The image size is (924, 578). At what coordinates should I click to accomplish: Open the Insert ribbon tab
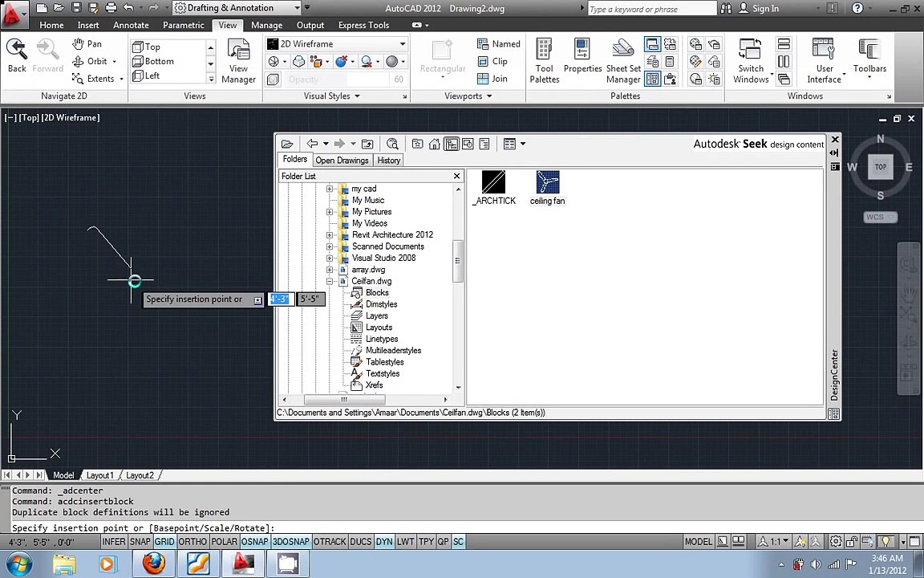(87, 25)
